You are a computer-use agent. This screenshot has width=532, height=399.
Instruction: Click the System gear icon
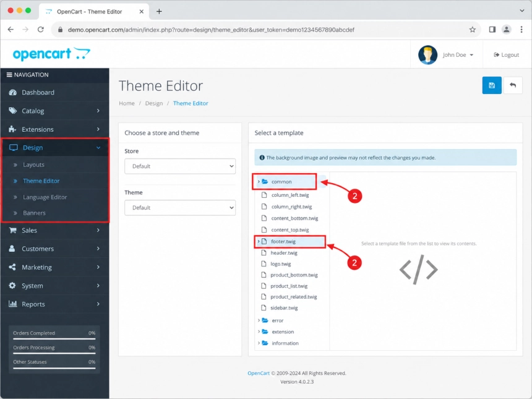12,285
